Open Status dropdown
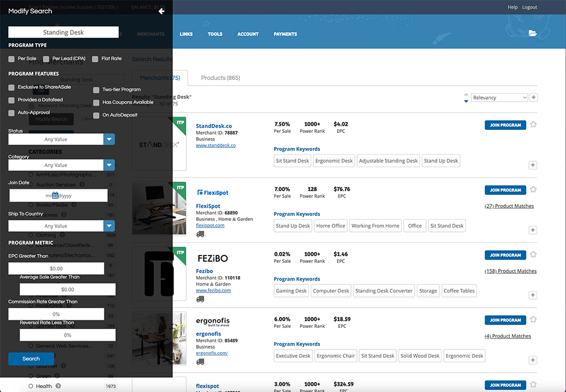 point(61,139)
